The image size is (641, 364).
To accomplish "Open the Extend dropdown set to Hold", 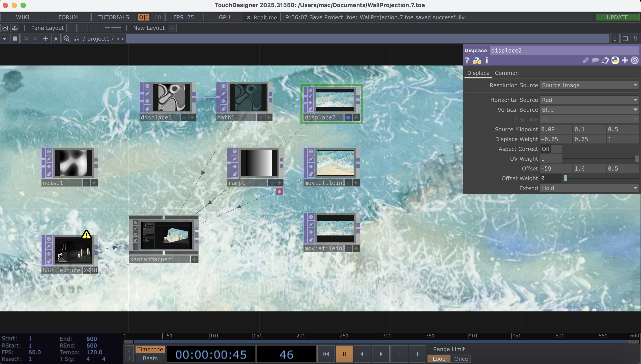I will pos(589,188).
